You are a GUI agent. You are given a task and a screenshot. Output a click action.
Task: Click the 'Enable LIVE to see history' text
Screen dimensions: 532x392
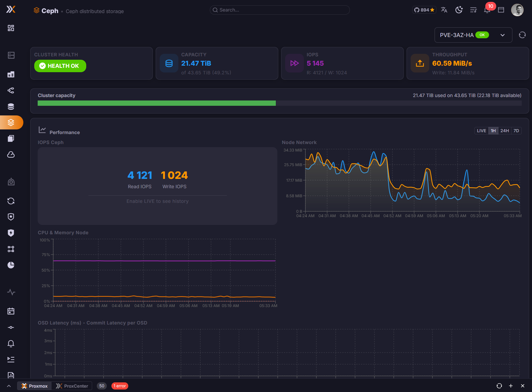158,201
